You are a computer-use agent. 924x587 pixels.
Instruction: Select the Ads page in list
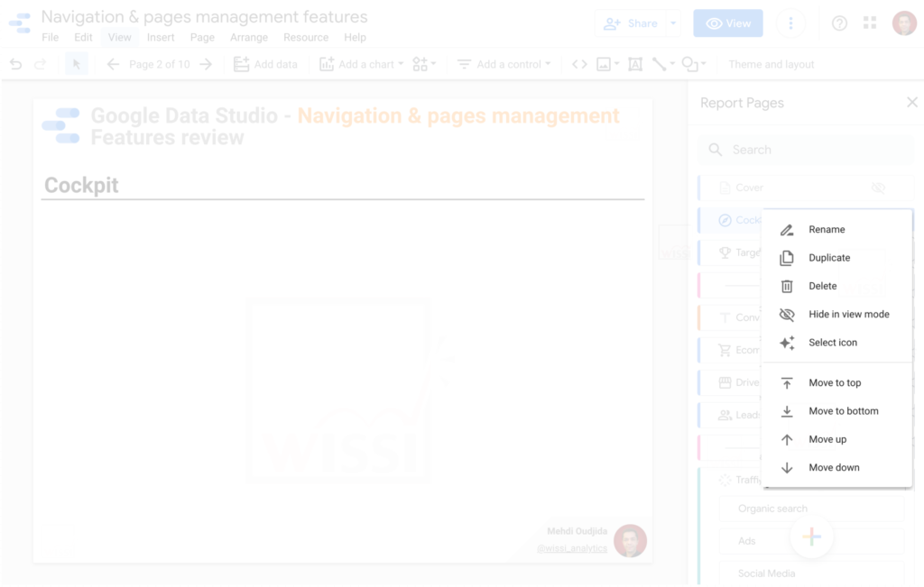coord(811,541)
